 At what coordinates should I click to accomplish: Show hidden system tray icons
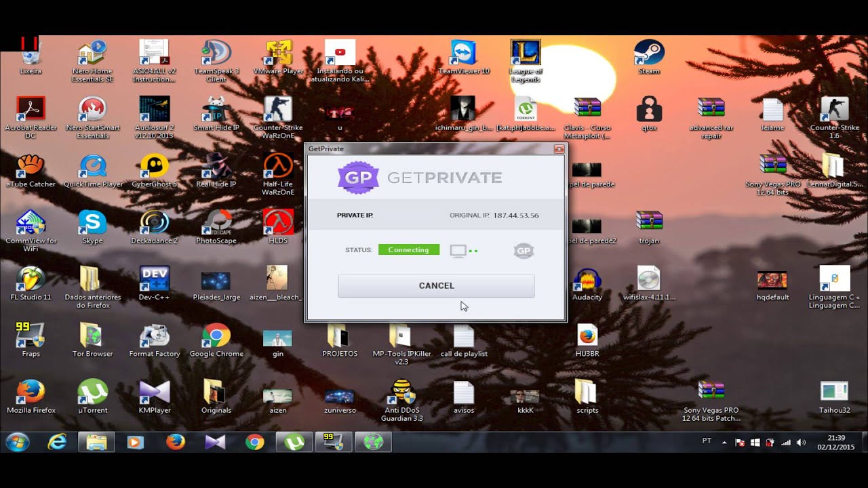click(x=724, y=443)
